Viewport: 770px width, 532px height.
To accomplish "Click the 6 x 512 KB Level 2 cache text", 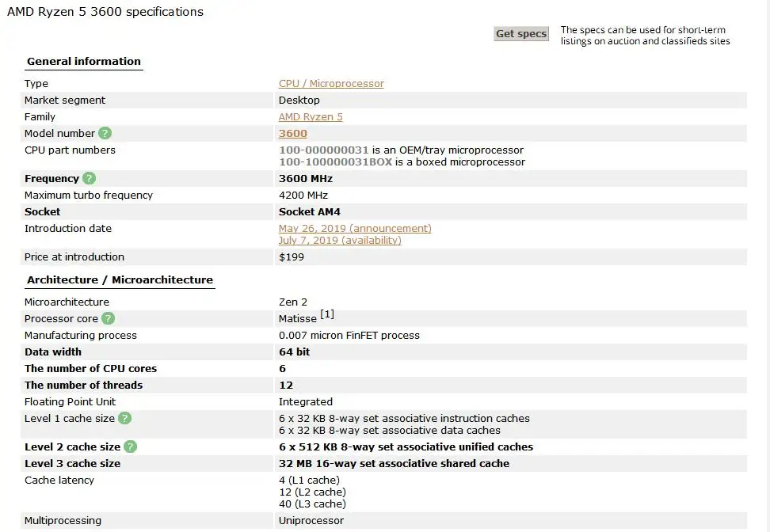I will click(406, 446).
